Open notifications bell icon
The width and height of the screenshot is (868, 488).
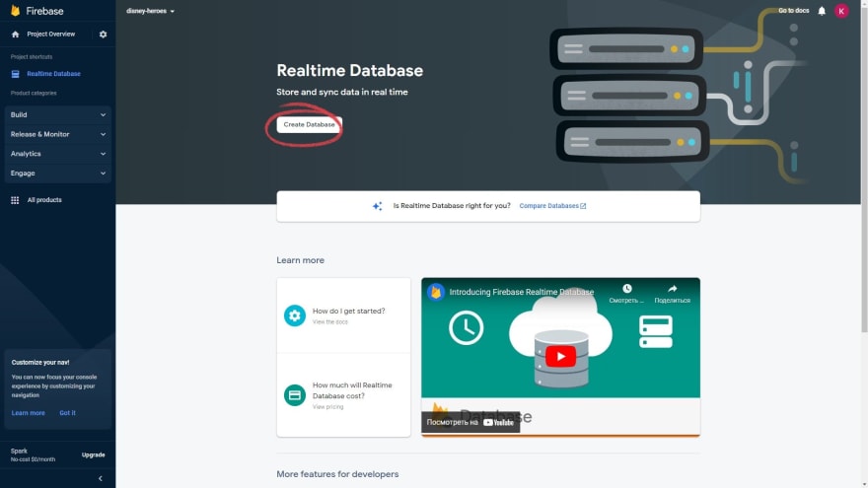822,11
